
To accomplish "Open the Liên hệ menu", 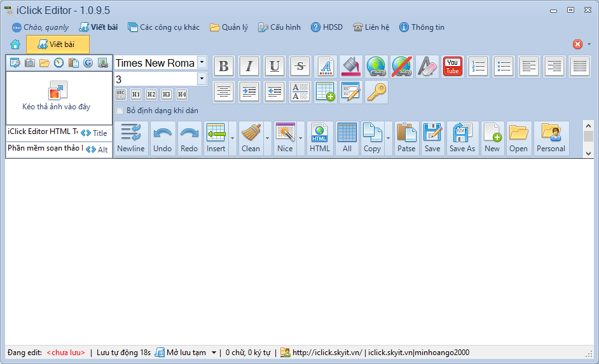I will 371,27.
